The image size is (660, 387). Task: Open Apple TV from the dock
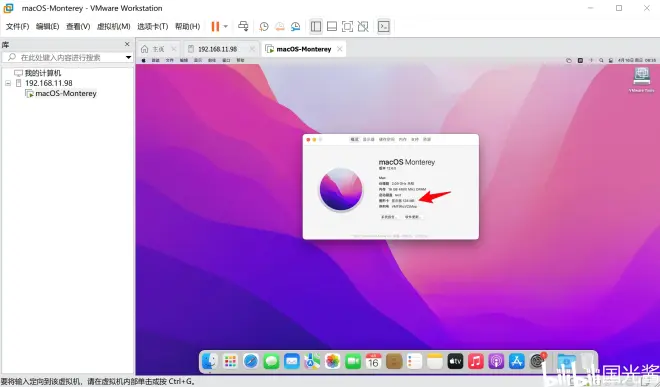click(x=455, y=361)
